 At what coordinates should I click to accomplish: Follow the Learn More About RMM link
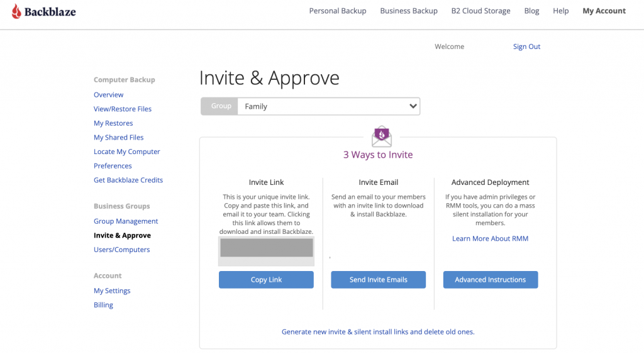click(x=490, y=238)
